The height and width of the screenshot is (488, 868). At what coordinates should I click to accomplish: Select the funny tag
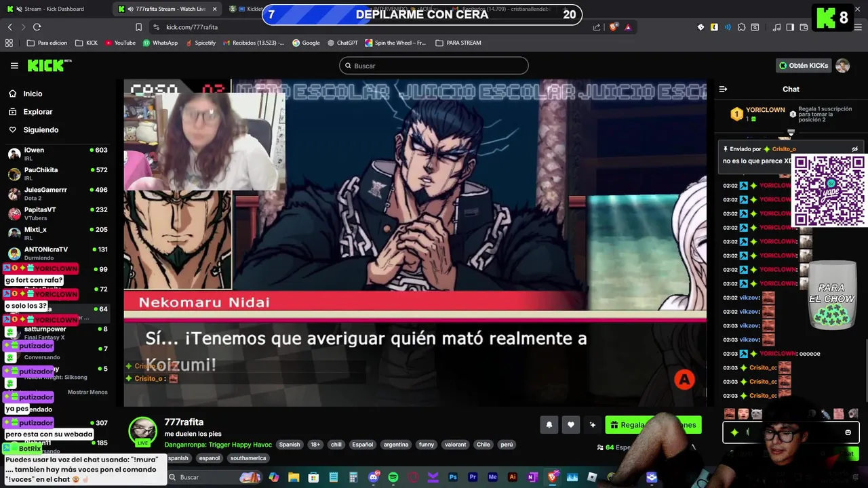click(427, 445)
